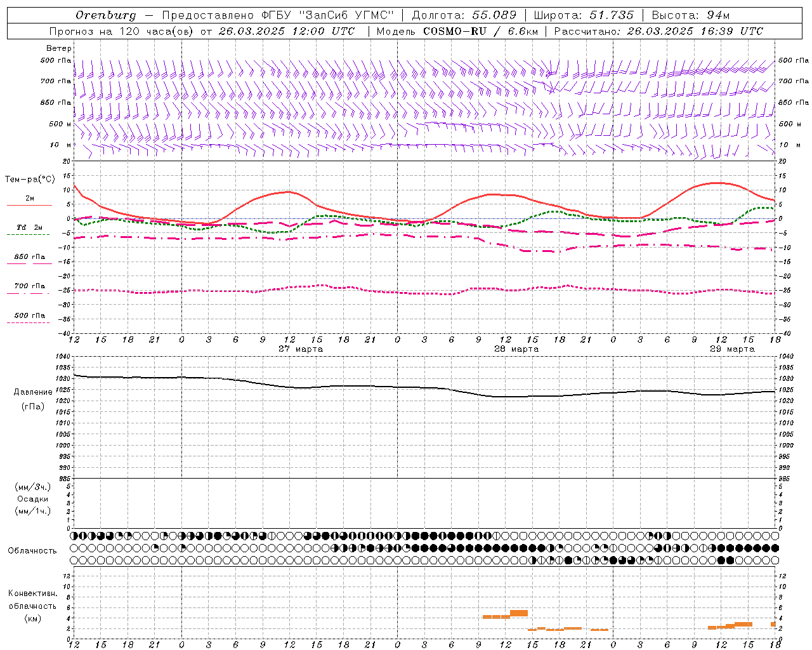This screenshot has width=812, height=650.
Task: Select the 'Высота: 94м' elevation text
Action: (692, 15)
